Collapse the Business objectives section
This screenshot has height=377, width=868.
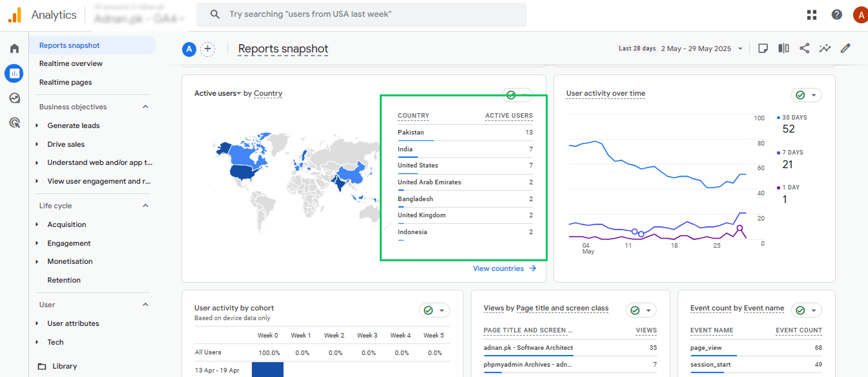tap(145, 107)
